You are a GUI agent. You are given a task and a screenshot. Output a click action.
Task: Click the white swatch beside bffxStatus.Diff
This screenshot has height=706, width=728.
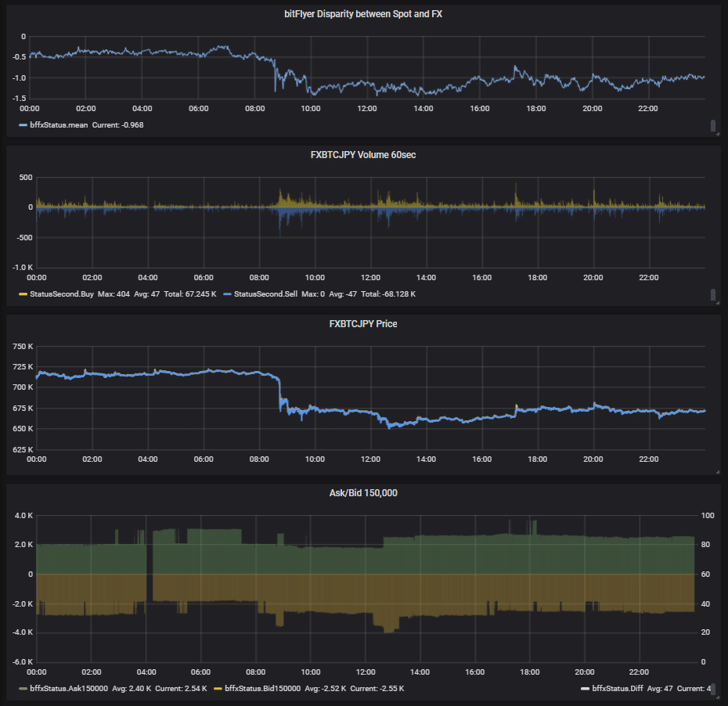[x=585, y=689]
